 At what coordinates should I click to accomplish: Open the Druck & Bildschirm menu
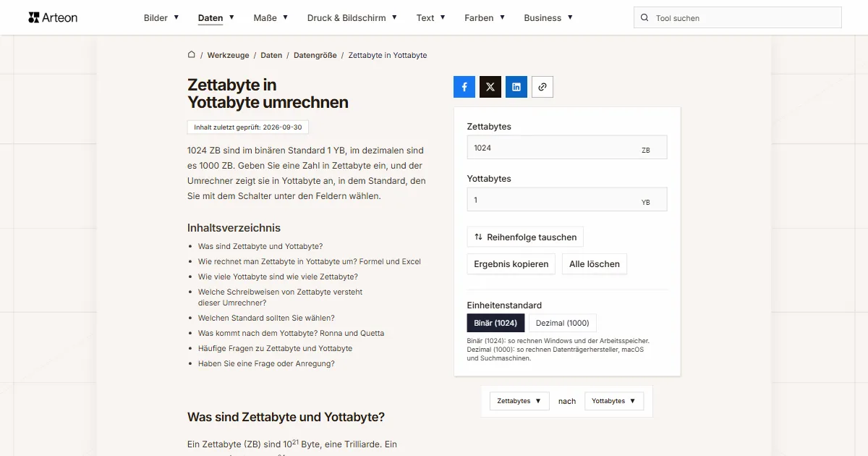[x=352, y=18]
